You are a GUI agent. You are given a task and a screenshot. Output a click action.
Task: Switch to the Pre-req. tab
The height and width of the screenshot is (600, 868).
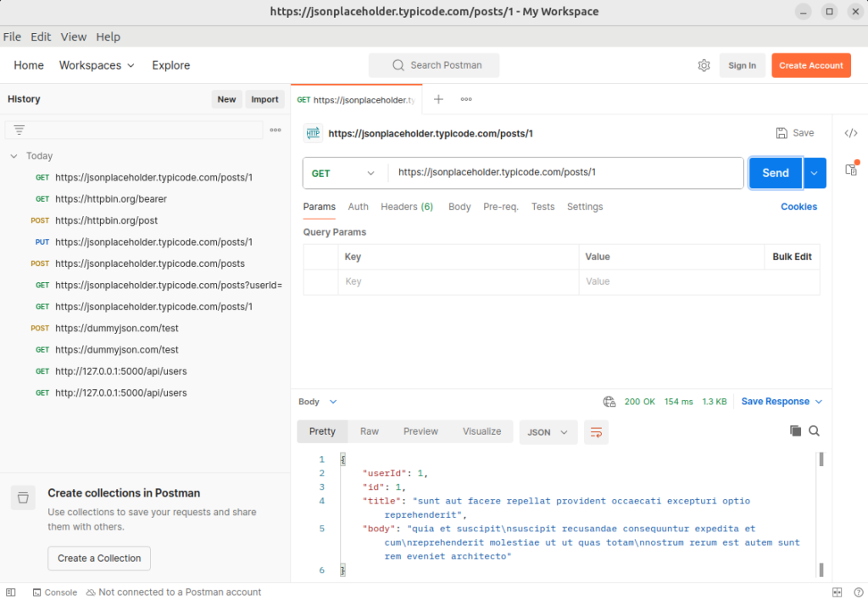click(x=501, y=207)
